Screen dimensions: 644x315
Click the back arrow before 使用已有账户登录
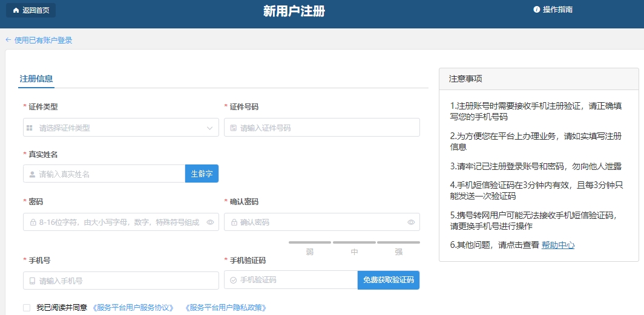(8, 40)
